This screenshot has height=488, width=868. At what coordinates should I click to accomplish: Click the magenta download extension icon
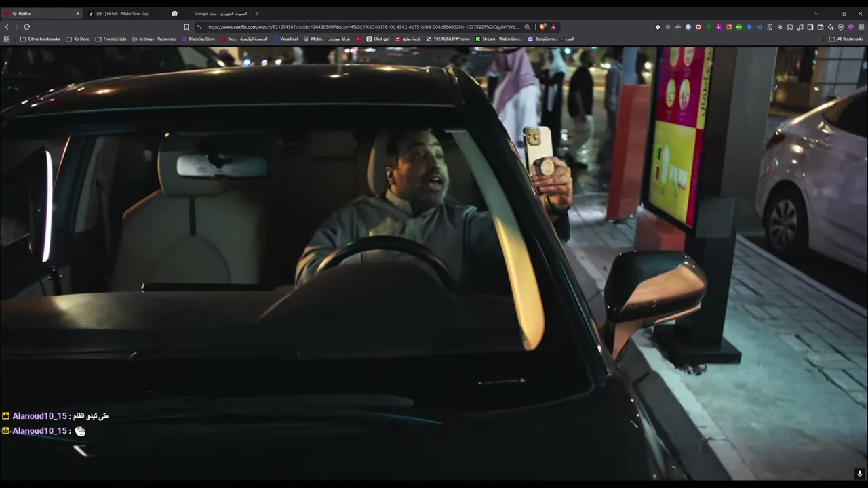click(719, 27)
